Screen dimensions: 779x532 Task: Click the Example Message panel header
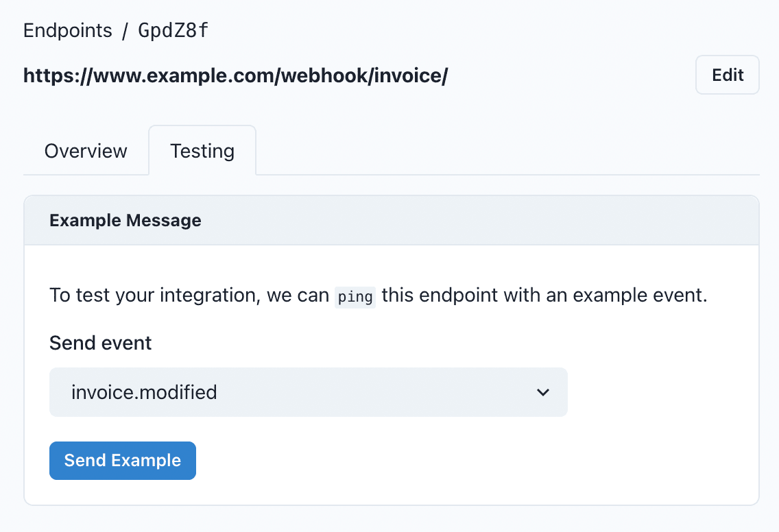pyautogui.click(x=125, y=220)
